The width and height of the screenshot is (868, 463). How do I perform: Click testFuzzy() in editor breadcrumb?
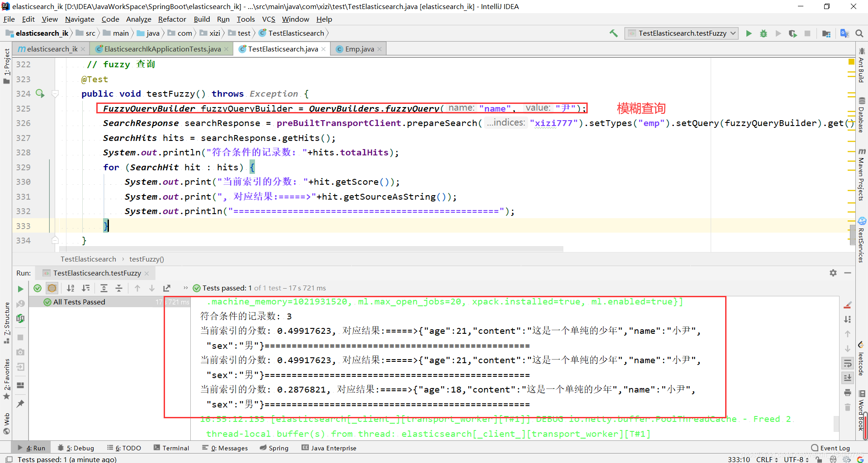(x=146, y=259)
